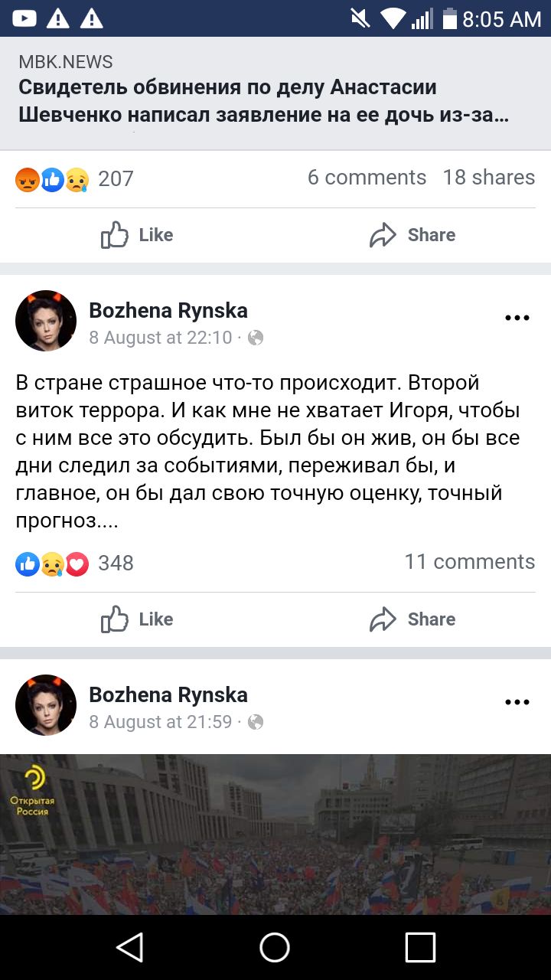
Task: Open options menu for the 21:59 post
Action: [517, 703]
